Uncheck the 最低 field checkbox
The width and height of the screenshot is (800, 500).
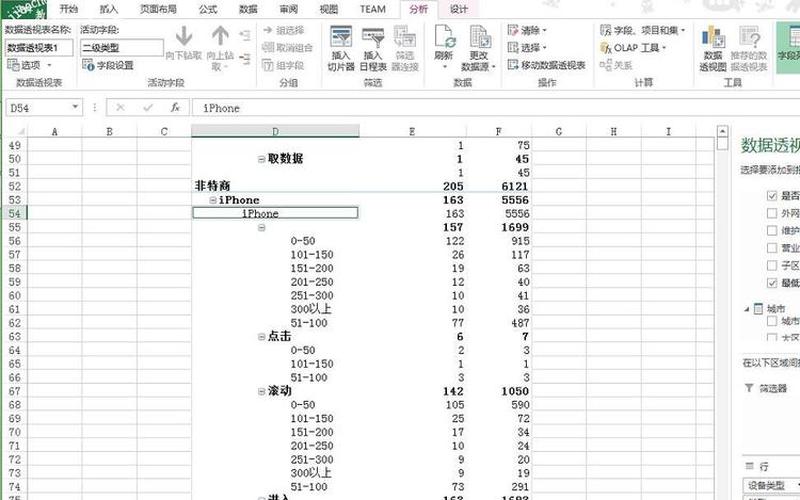pos(772,283)
